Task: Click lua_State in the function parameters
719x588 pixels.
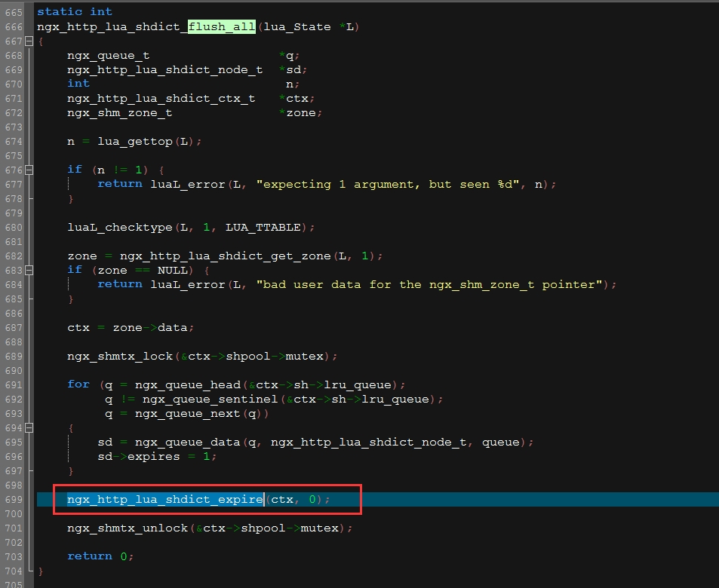Action: pos(297,26)
